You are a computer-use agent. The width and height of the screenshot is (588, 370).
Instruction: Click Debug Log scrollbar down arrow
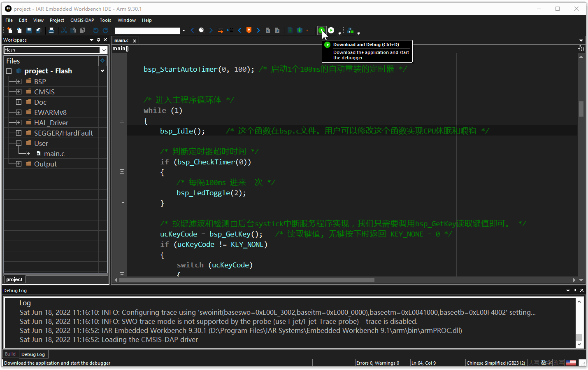pyautogui.click(x=579, y=344)
